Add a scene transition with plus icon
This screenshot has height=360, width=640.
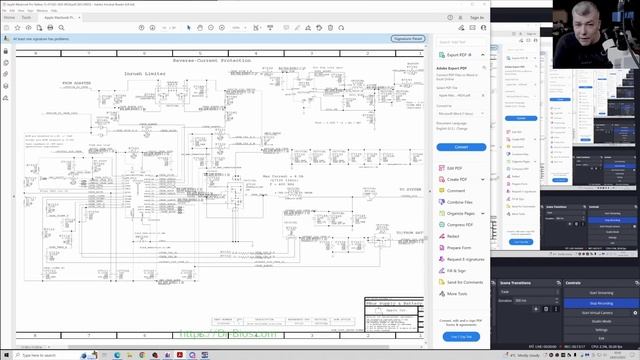click(536, 309)
